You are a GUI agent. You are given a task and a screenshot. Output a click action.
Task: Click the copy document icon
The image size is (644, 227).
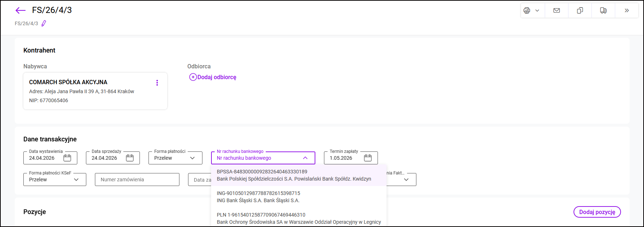580,10
